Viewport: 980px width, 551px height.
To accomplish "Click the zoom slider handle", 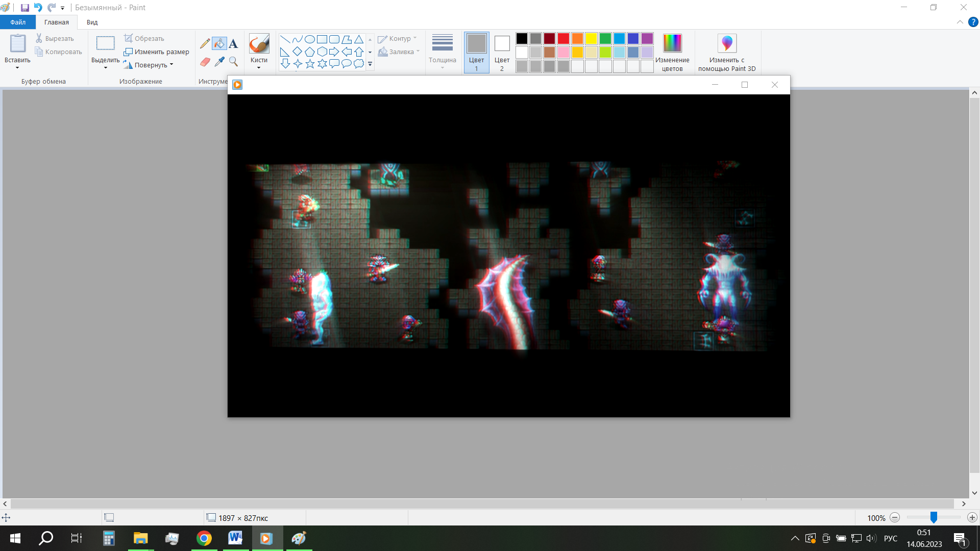I will pyautogui.click(x=934, y=517).
